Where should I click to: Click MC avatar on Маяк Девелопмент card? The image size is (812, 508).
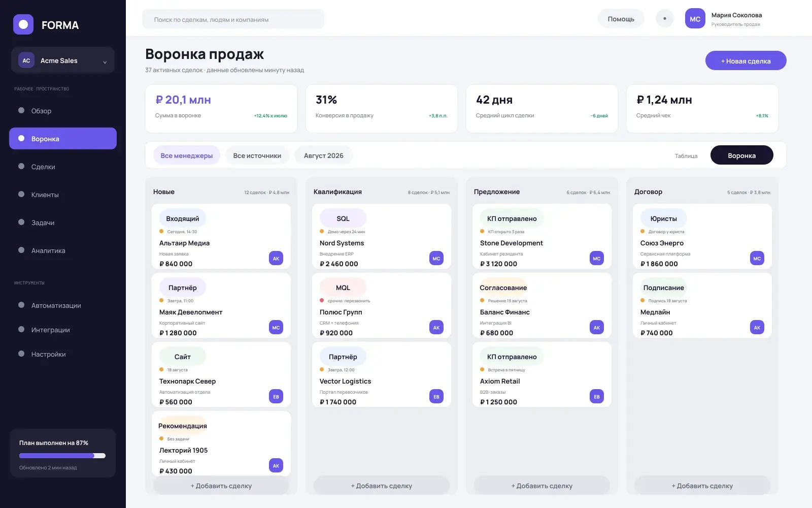276,328
